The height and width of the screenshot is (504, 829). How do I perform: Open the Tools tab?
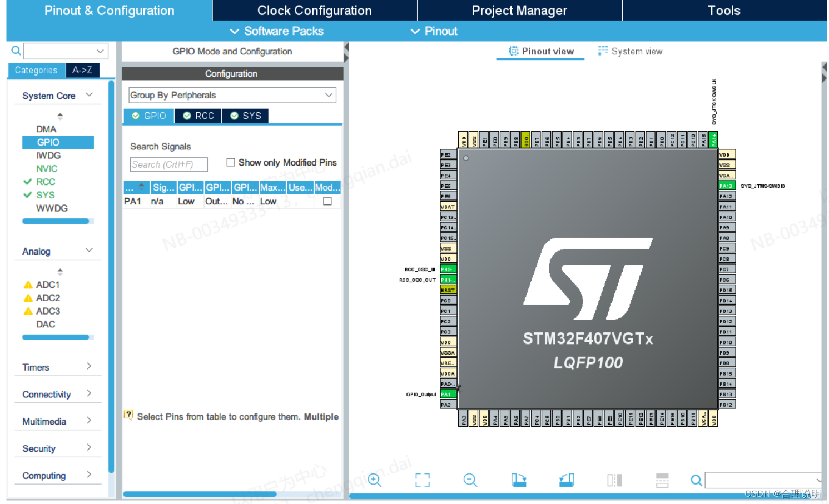(x=724, y=11)
